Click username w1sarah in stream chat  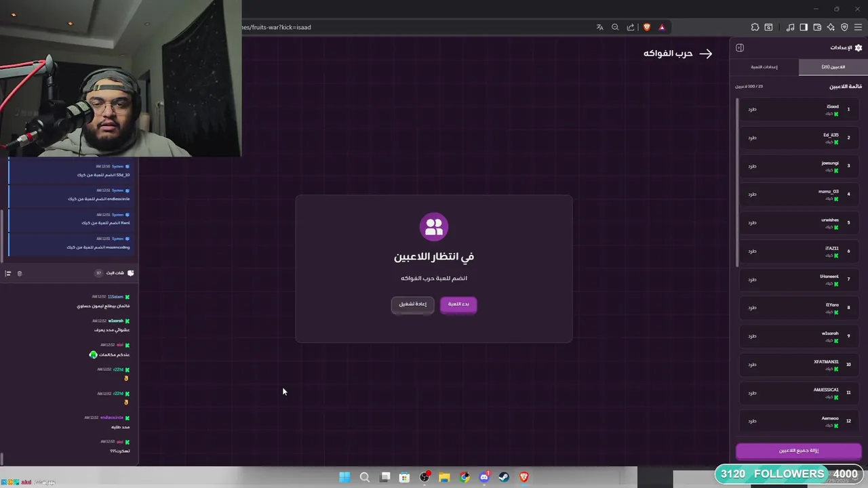[115, 321]
